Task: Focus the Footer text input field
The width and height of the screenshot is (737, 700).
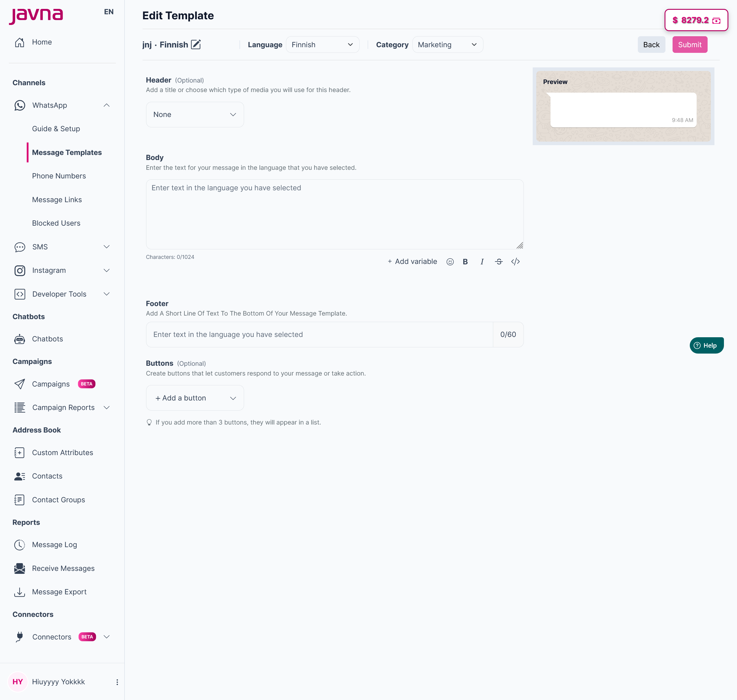Action: point(319,335)
